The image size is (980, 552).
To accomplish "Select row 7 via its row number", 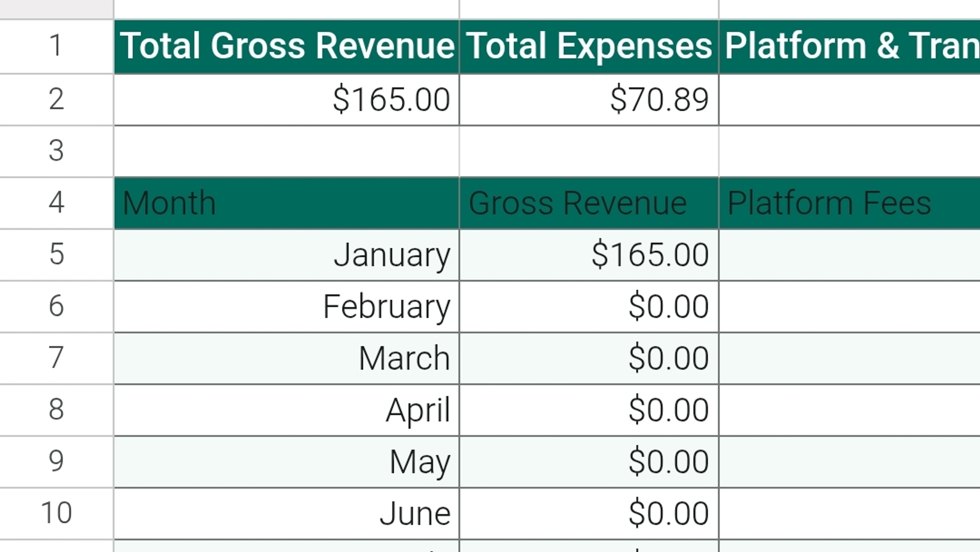I will [x=56, y=358].
